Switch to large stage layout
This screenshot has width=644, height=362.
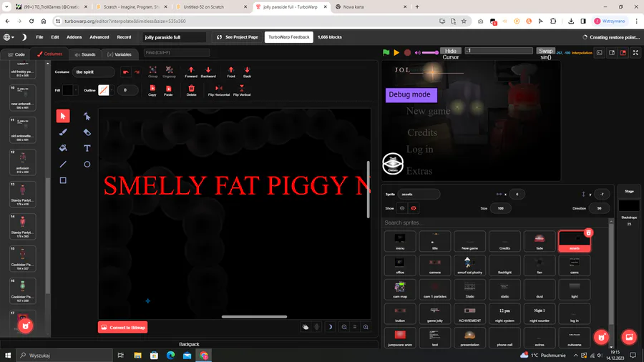(623, 52)
